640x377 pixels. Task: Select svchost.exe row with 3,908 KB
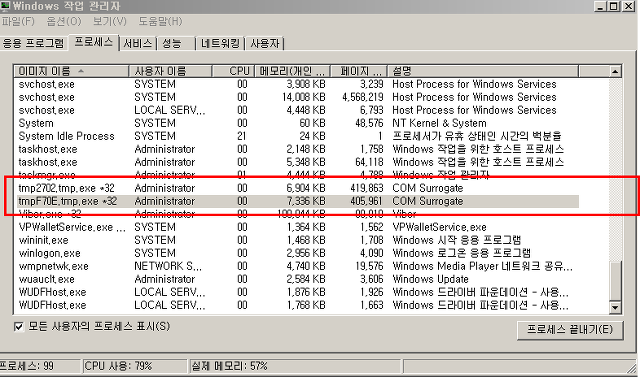coord(298,84)
